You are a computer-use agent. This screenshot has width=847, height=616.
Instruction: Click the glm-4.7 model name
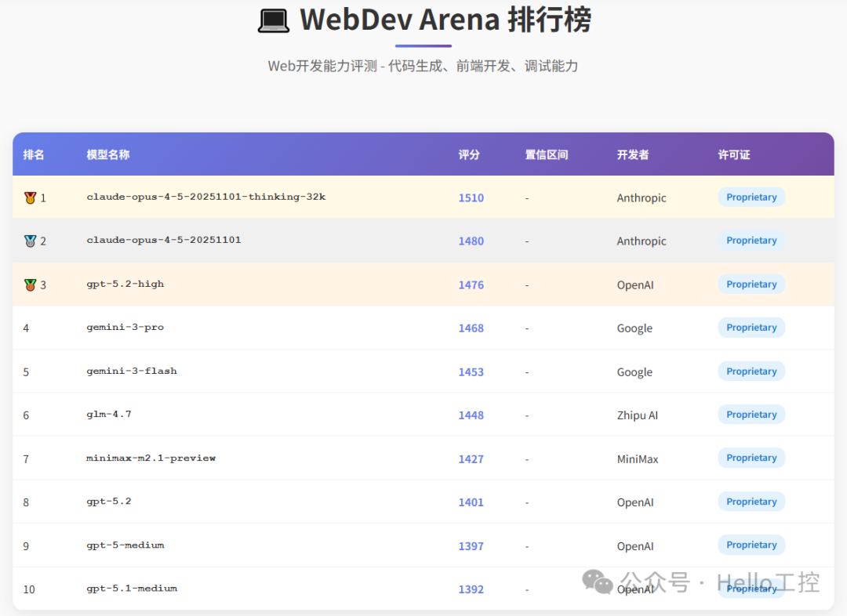coord(108,415)
